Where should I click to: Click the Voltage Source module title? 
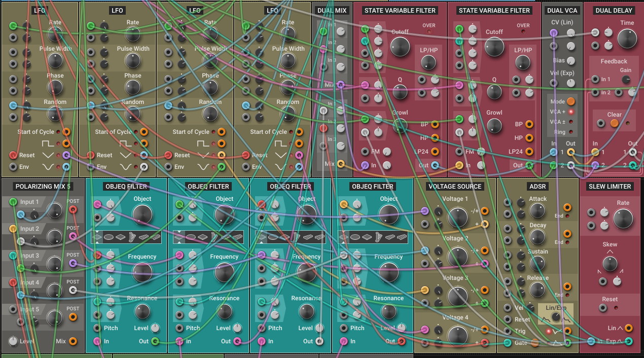(x=455, y=186)
